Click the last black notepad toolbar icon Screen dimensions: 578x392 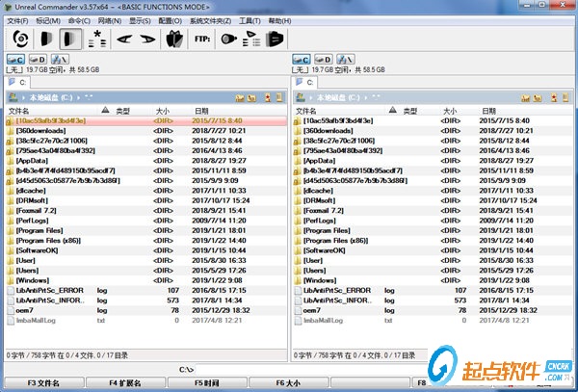click(275, 39)
